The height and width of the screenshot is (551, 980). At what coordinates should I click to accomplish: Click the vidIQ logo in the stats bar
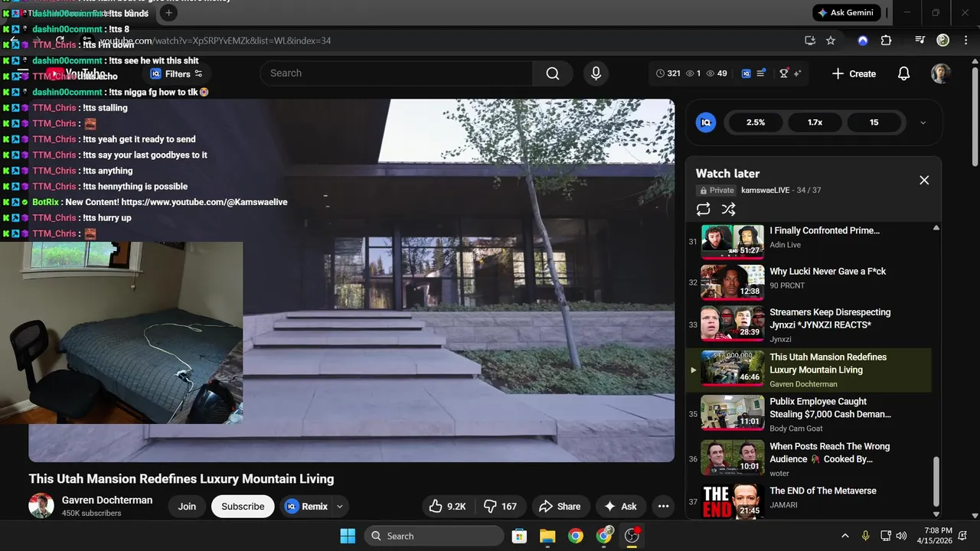746,73
